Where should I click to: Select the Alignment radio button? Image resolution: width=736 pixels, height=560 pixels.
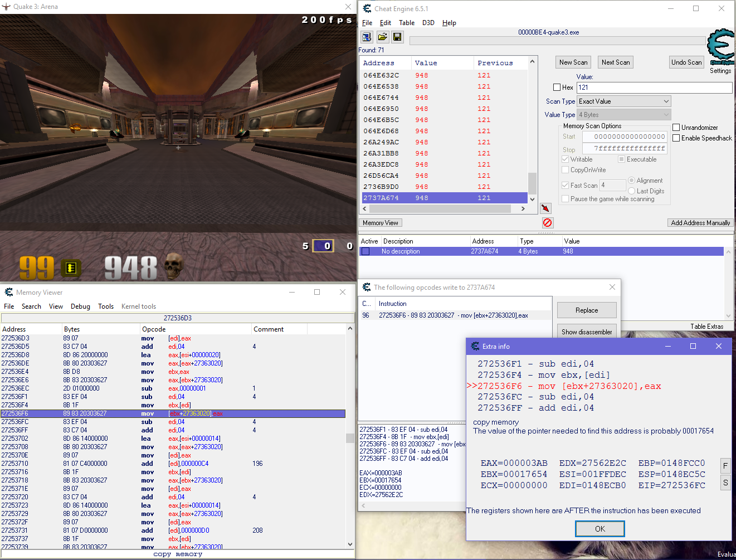(632, 181)
